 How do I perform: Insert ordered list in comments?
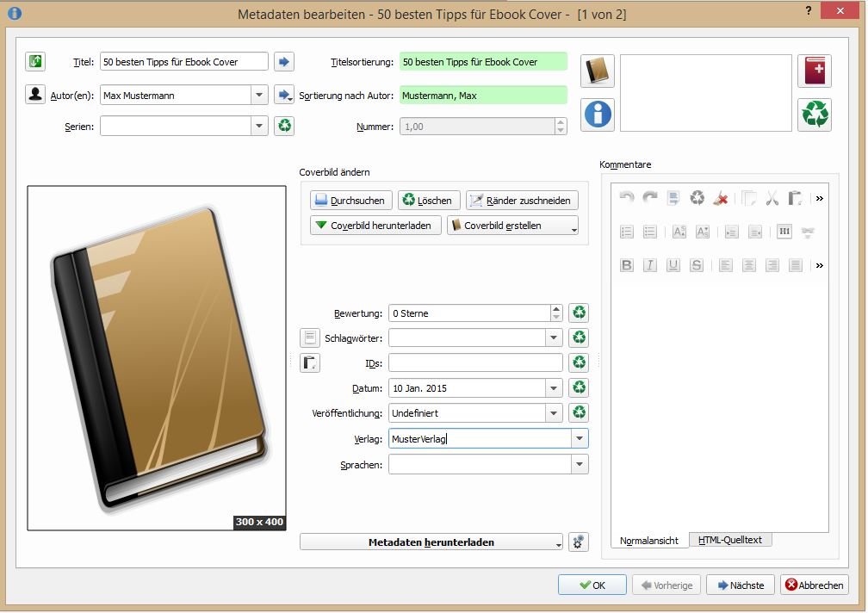click(x=627, y=232)
